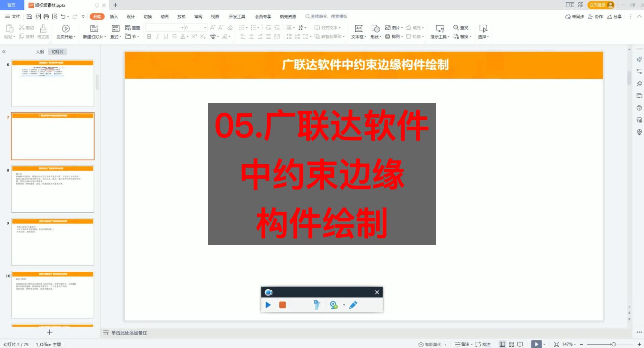Image resolution: width=644 pixels, height=348 pixels.
Task: Open the View (视图) tab
Action: tap(215, 16)
